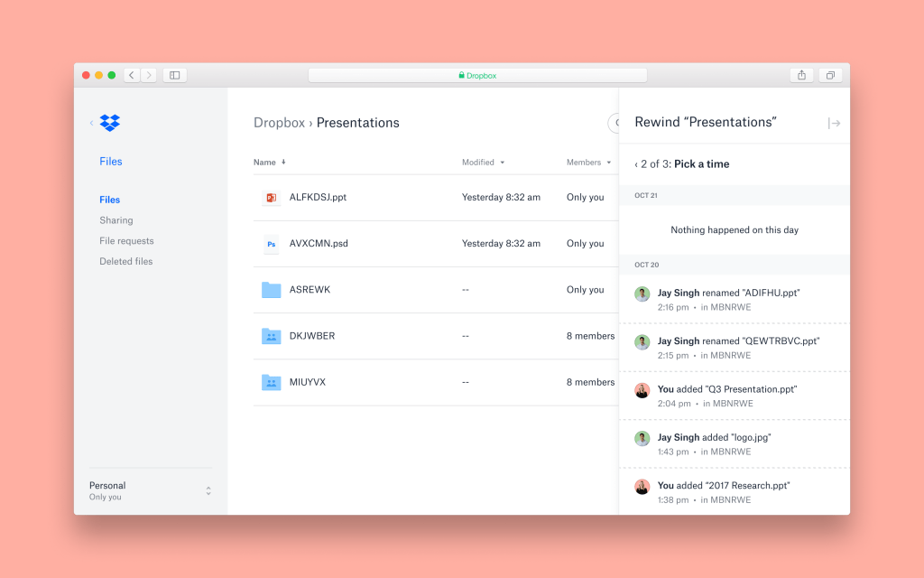The height and width of the screenshot is (578, 924).
Task: Click the shared folder icon for DKJWBER
Action: tap(271, 336)
